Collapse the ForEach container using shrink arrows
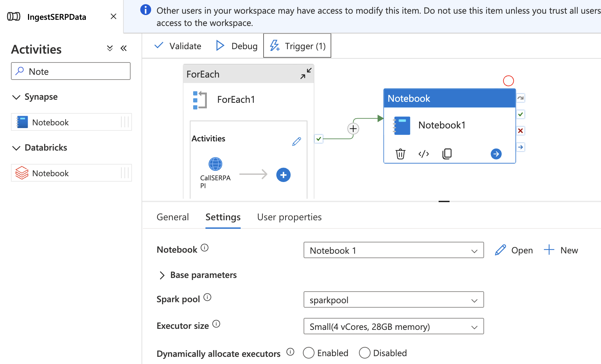The image size is (601, 364). [x=306, y=73]
